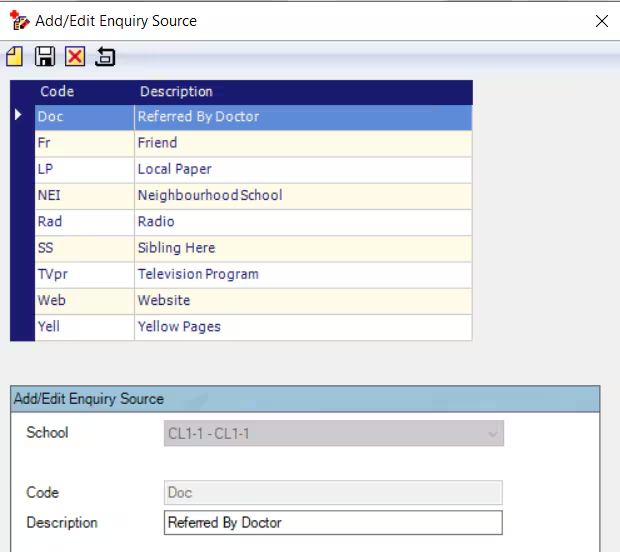Select the Local Paper description cell

tap(303, 170)
